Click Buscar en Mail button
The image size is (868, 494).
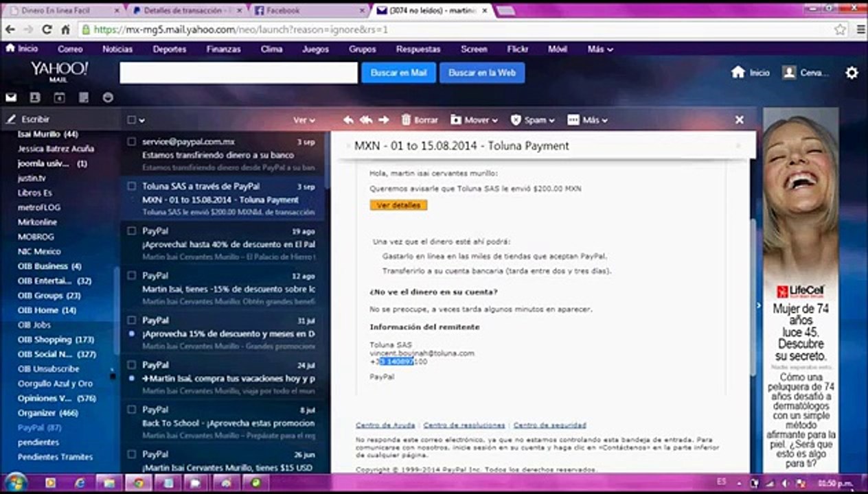click(398, 73)
